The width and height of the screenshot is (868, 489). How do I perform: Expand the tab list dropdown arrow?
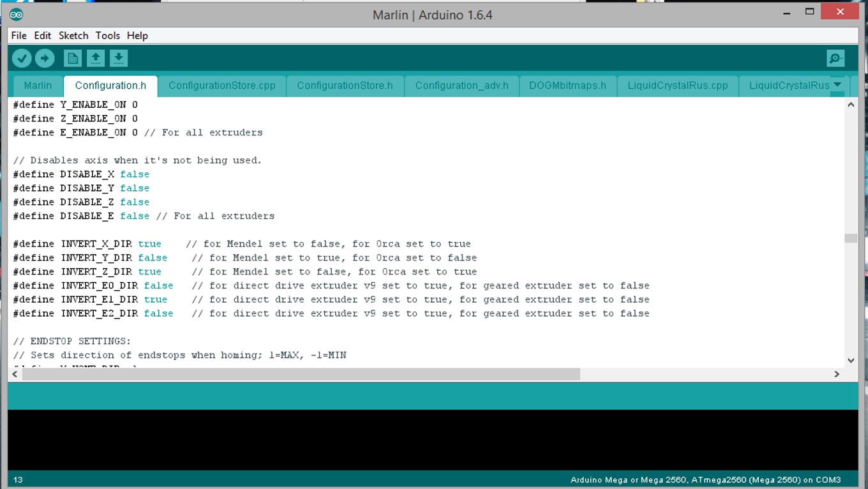click(837, 85)
